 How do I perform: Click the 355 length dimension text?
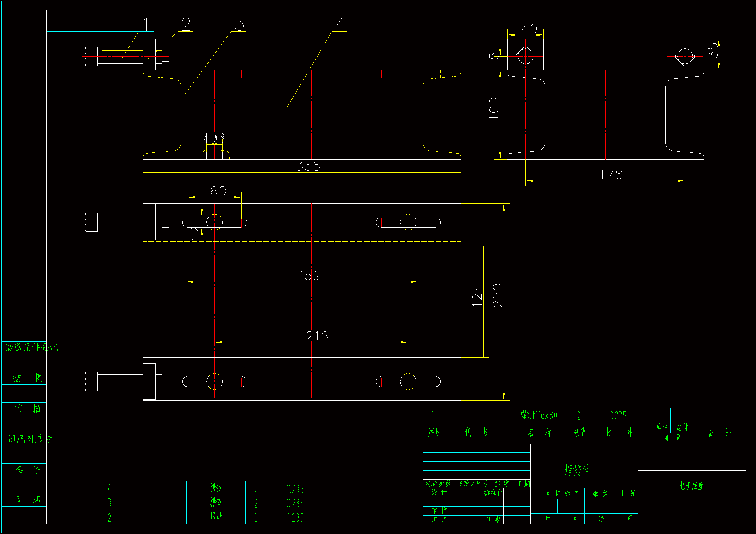[308, 166]
